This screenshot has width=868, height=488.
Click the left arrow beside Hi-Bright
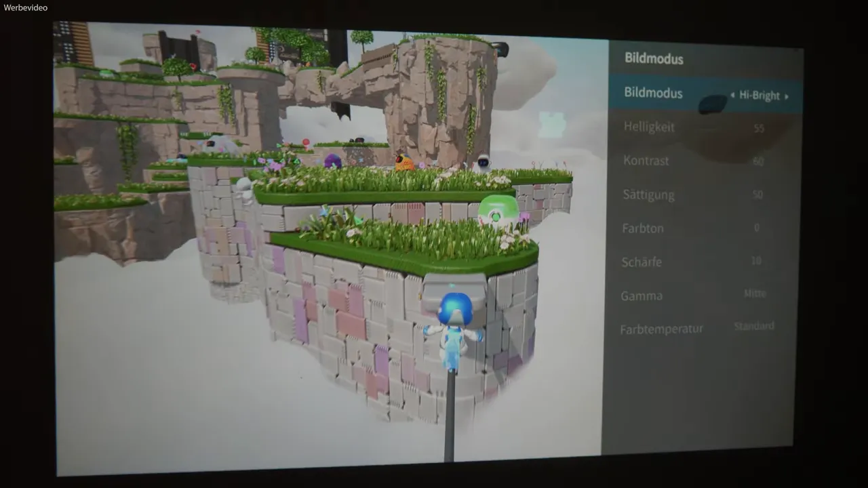point(733,96)
